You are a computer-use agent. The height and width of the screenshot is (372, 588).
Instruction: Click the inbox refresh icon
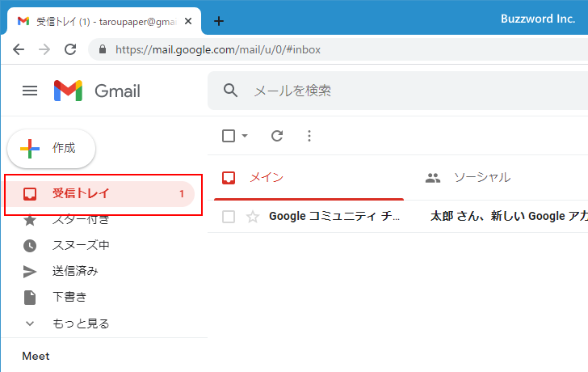[x=277, y=136]
